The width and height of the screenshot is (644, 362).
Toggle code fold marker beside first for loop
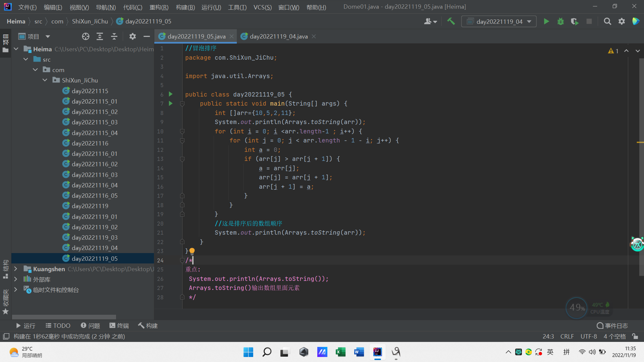point(182,131)
